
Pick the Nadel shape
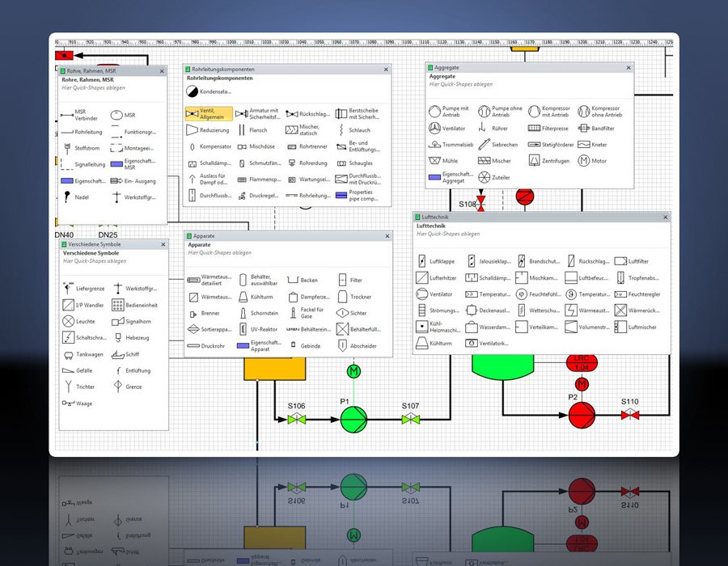point(75,197)
